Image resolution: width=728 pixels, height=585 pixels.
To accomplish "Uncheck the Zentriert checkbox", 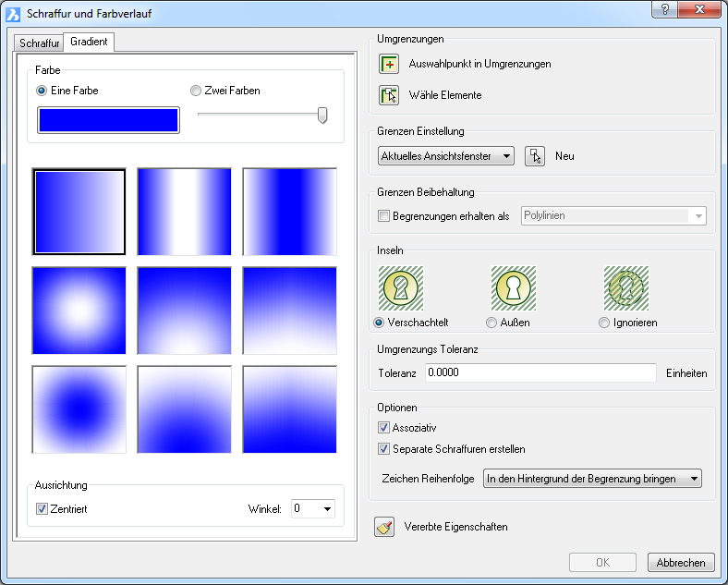I will click(x=42, y=509).
